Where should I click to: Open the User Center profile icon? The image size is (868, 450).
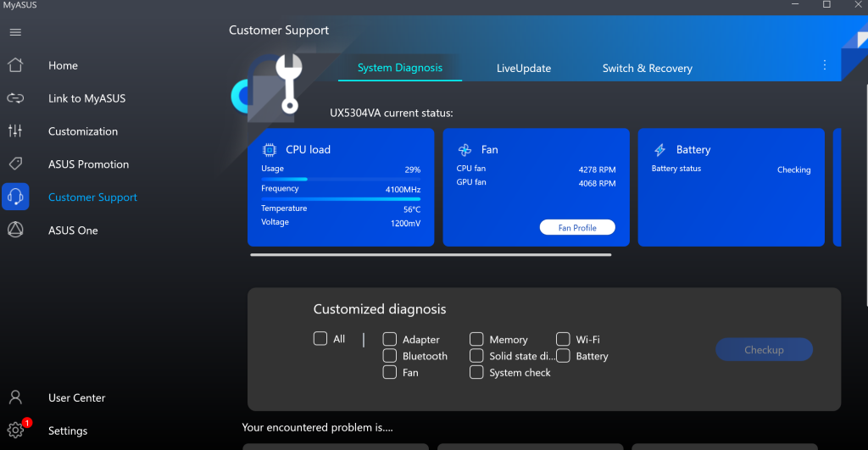click(15, 397)
